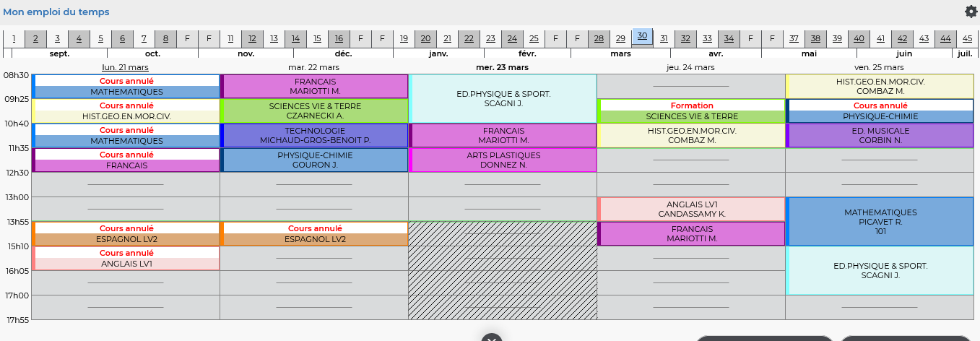Select PHYSIQUE-CHIMIE lesson with GOURON J.
The width and height of the screenshot is (980, 341).
coord(314,160)
